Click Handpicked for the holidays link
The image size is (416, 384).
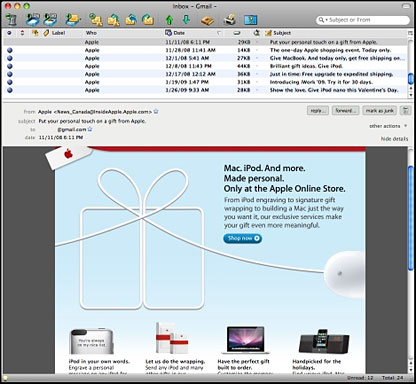[316, 364]
